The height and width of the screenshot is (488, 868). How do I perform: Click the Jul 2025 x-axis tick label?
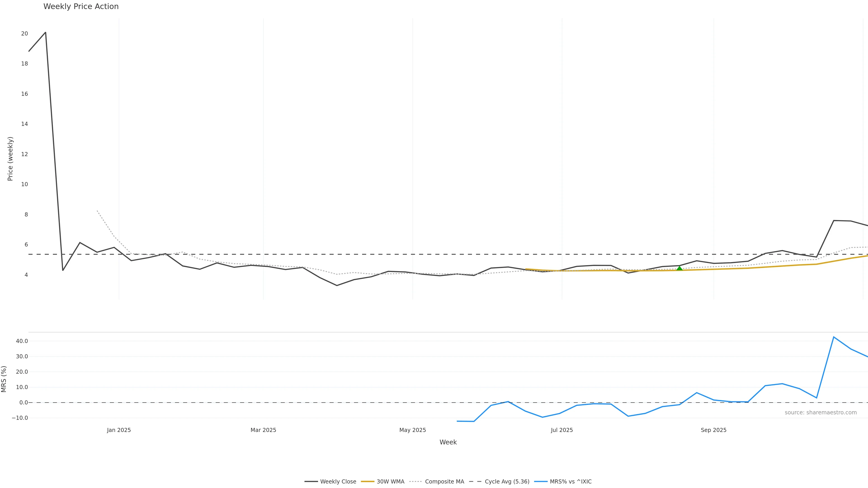tap(562, 430)
